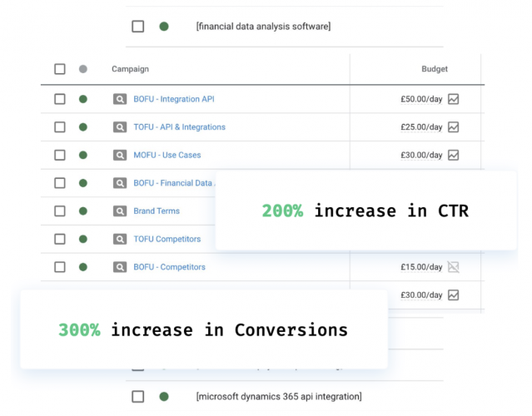532x416 pixels.
Task: Click search campaign icon for BOFU - Financial Data
Action: 120,183
